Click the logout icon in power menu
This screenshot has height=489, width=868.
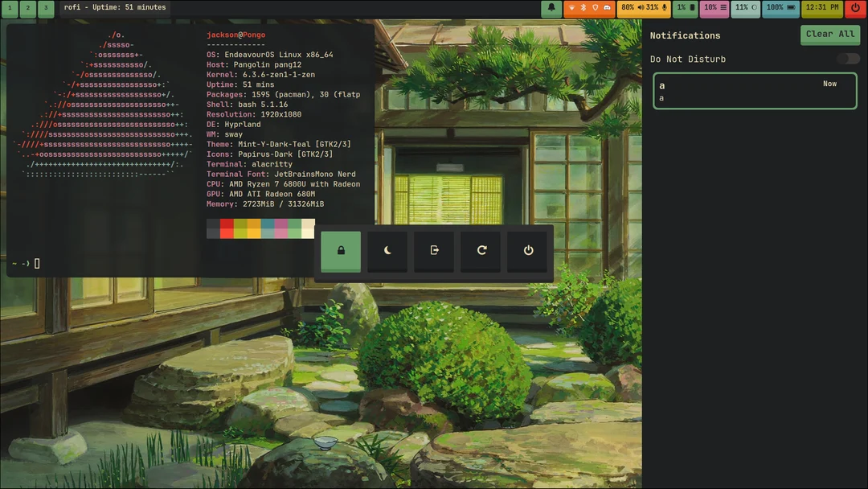[x=434, y=251]
